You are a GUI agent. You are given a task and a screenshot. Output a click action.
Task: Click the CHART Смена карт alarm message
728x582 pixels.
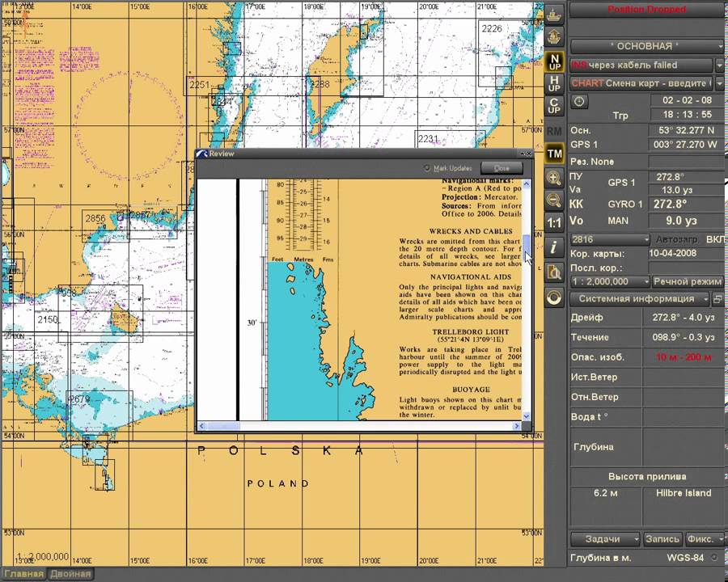[641, 83]
